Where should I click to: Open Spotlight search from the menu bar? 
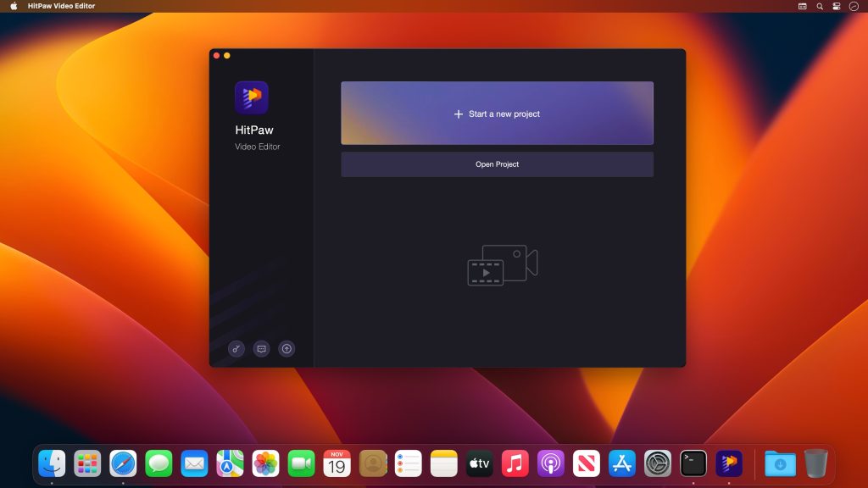tap(819, 6)
